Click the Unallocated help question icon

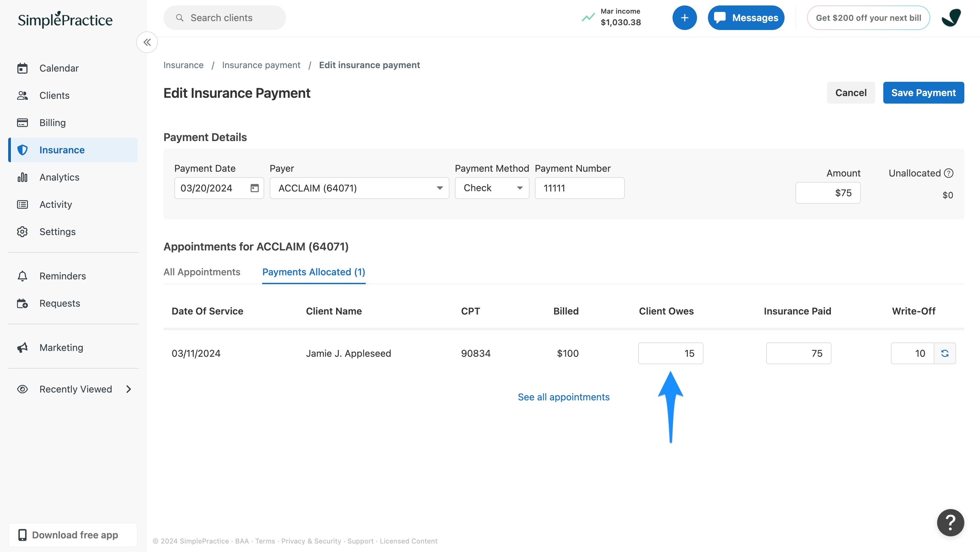pyautogui.click(x=949, y=173)
